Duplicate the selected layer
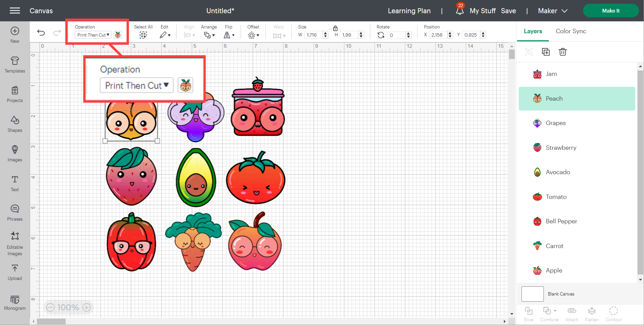This screenshot has width=644, height=325. pyautogui.click(x=546, y=52)
